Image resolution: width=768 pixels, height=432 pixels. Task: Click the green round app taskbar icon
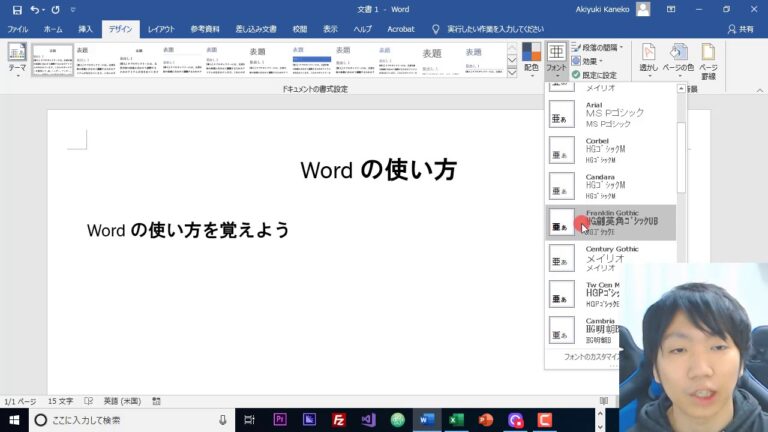coord(398,420)
